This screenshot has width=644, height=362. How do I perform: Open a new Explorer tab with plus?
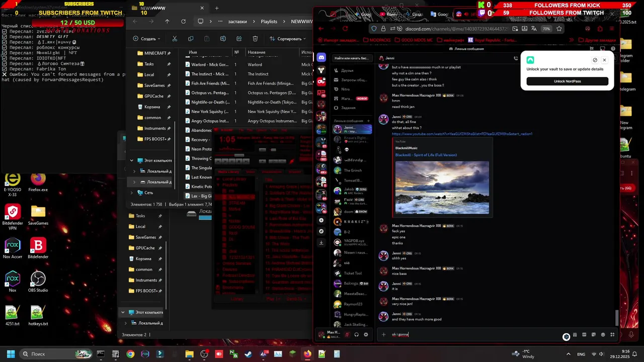(217, 8)
